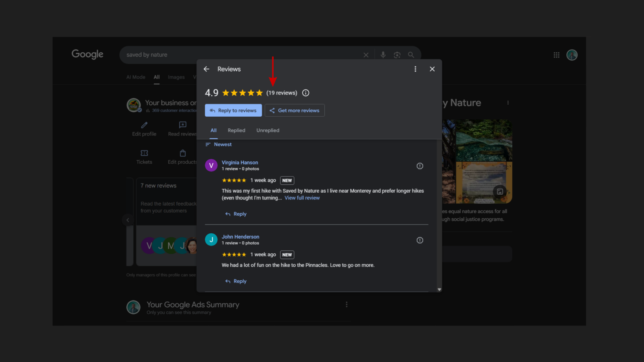
Task: Click the back arrow in Reviews dialog
Action: pyautogui.click(x=206, y=69)
